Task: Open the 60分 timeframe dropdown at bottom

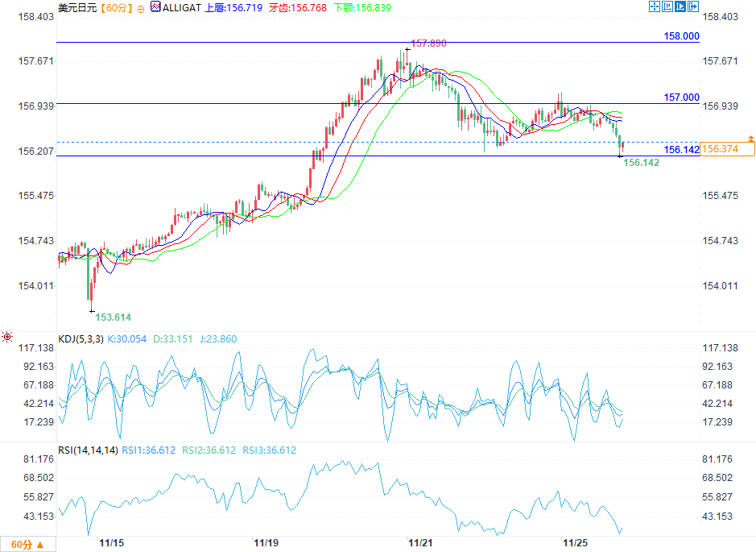Action: [x=27, y=544]
